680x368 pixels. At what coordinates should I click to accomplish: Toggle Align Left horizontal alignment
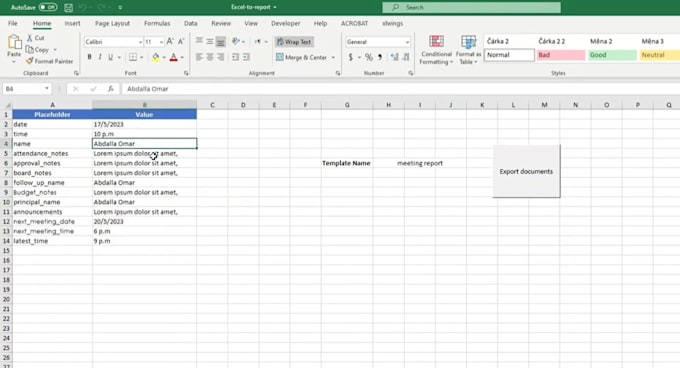(x=199, y=57)
